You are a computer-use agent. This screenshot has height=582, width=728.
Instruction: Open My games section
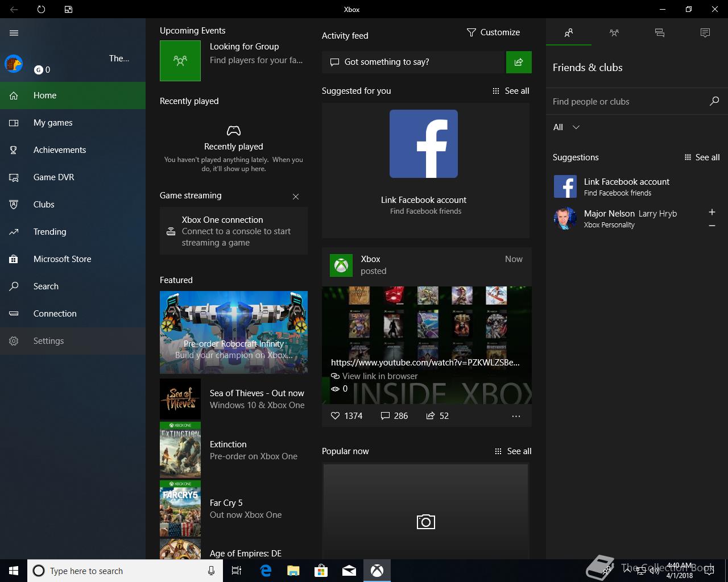coord(73,123)
